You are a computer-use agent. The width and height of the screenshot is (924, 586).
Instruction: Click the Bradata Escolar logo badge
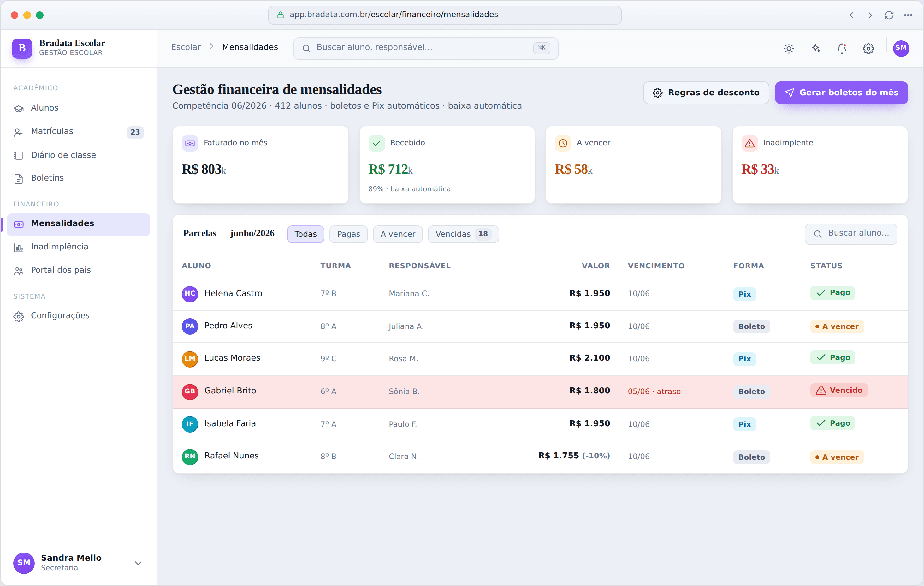[22, 48]
